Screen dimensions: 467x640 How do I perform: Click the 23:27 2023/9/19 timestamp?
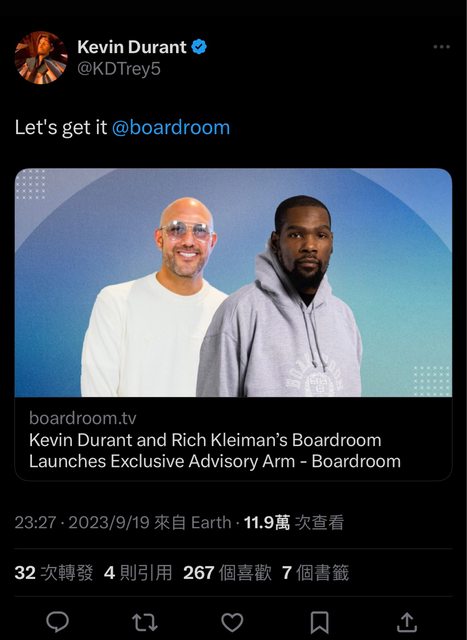pos(82,522)
